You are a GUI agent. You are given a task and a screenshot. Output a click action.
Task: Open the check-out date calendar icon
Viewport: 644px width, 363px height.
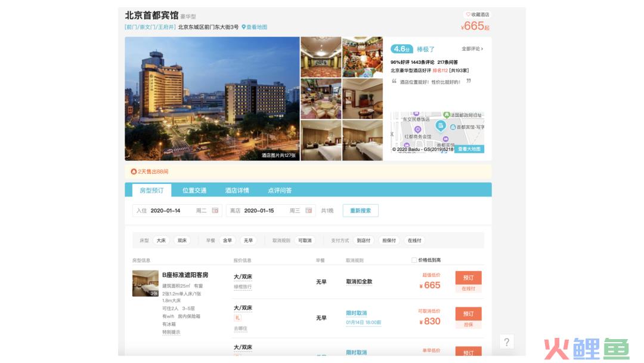coord(308,211)
